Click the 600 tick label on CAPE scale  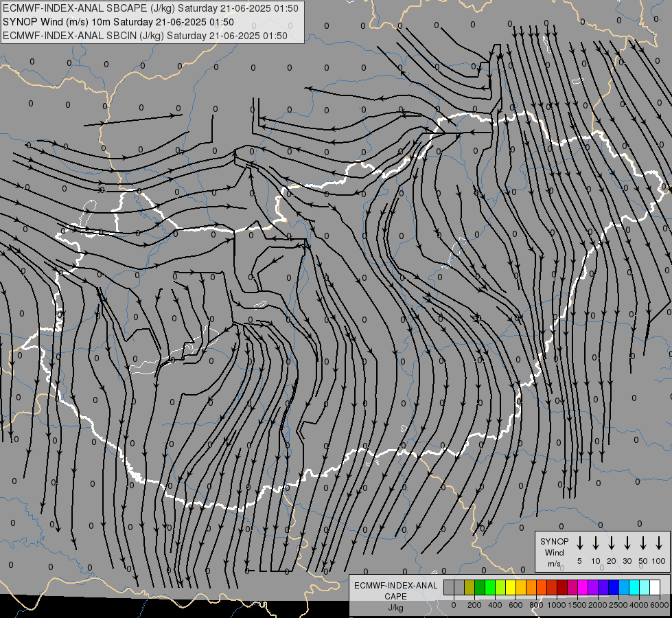point(515,605)
